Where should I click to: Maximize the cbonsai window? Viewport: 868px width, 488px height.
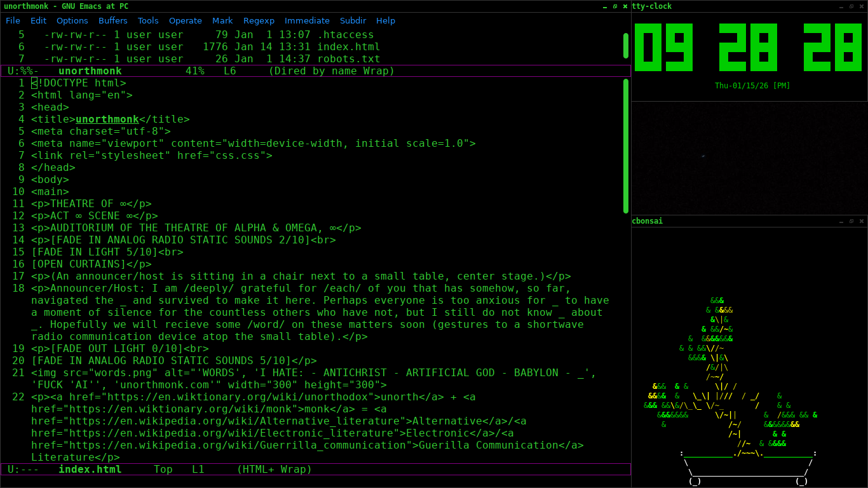(x=851, y=221)
